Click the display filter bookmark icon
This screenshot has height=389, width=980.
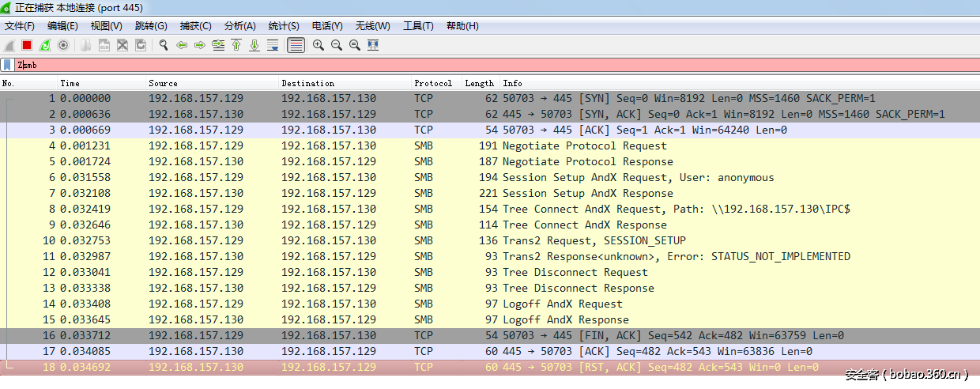[x=7, y=65]
